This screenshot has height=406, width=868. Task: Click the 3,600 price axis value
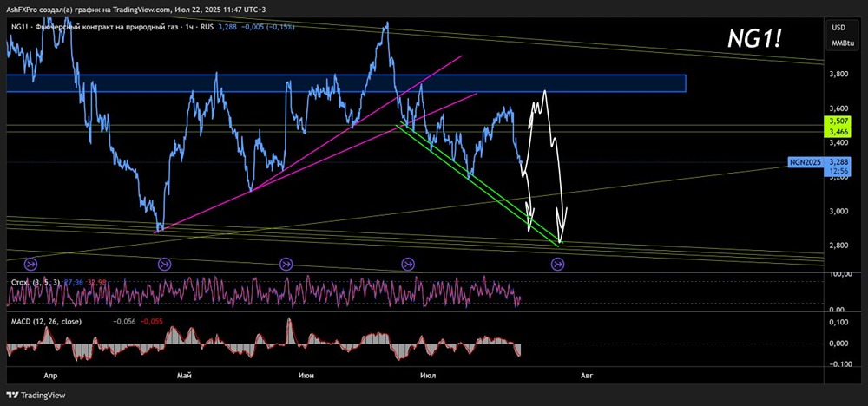point(837,108)
